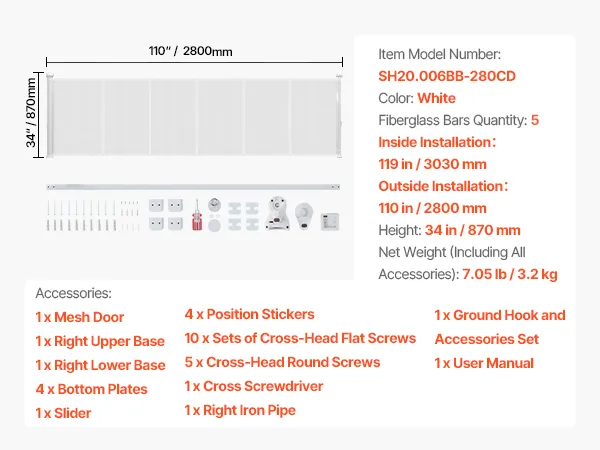The height and width of the screenshot is (450, 600).
Task: Click the Color value White
Action: pyautogui.click(x=436, y=99)
